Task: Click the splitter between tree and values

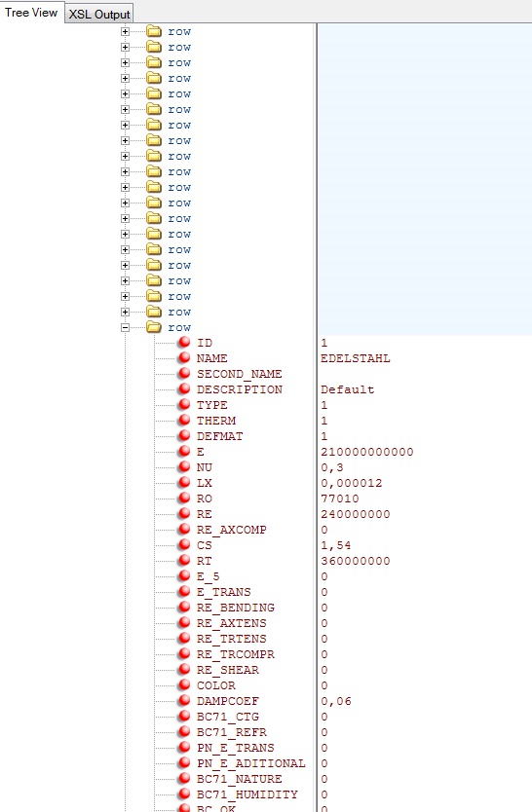Action: (316, 417)
